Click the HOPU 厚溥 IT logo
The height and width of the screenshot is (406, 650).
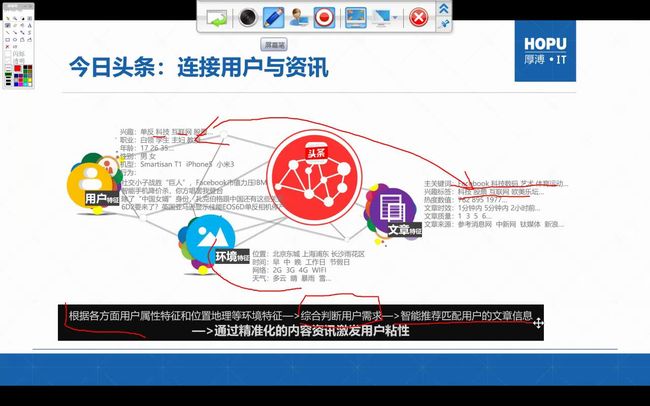[545, 51]
